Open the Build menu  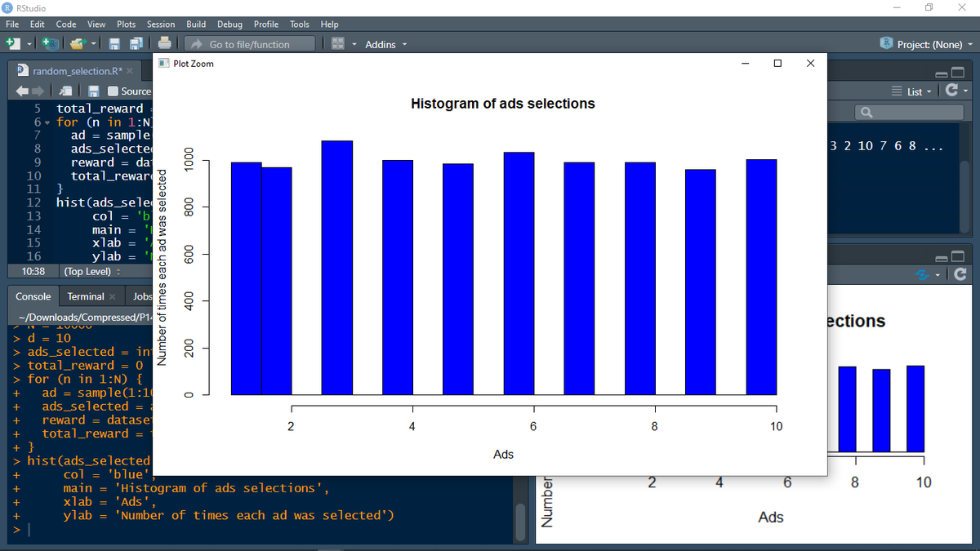[x=196, y=24]
